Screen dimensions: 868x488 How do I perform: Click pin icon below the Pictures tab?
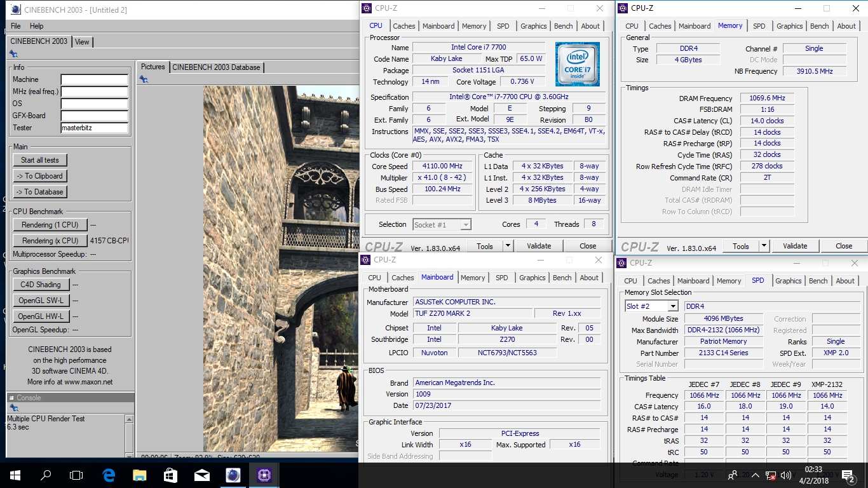(x=144, y=79)
